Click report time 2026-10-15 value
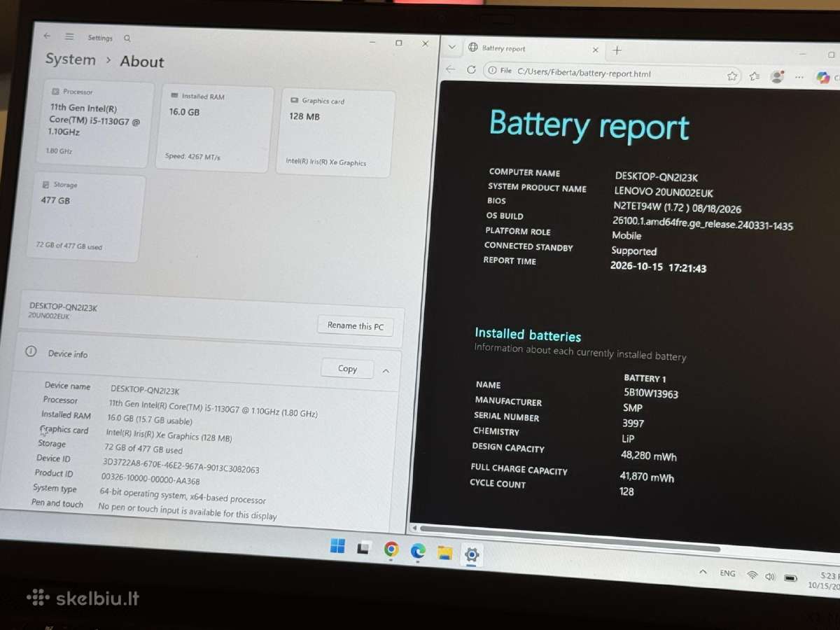 coord(658,267)
